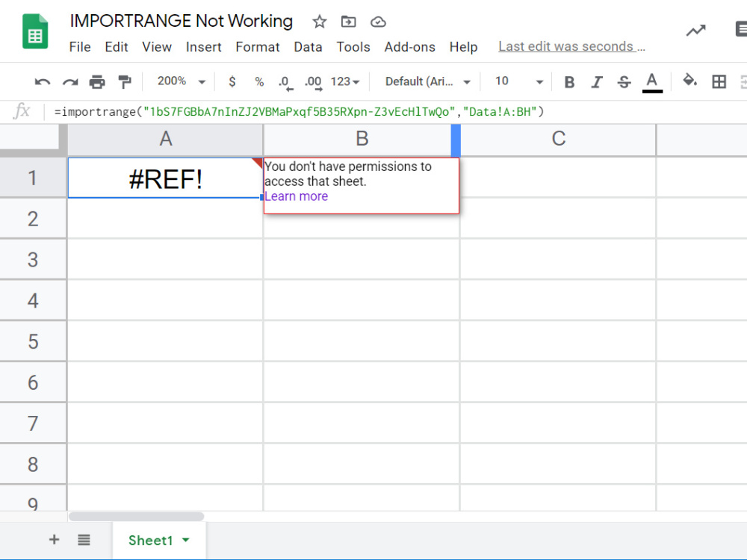747x560 pixels.
Task: Show the all sheets list
Action: pos(84,540)
